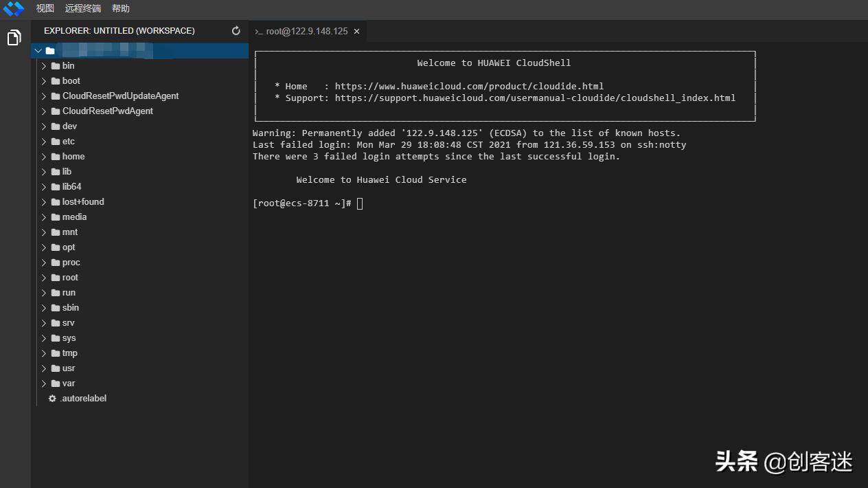Click the workspace root folder icon
This screenshot has width=868, height=488.
coord(50,51)
